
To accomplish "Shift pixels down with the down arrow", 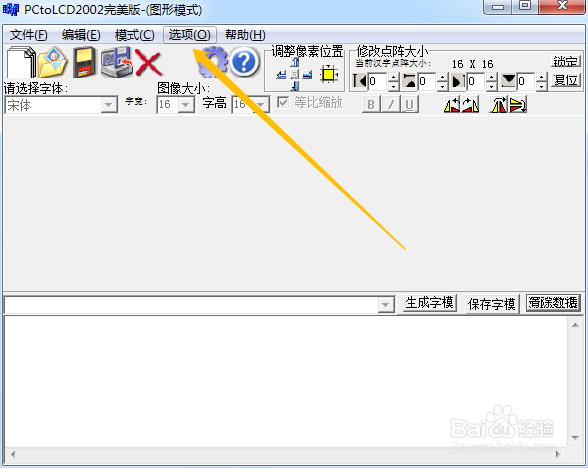I will (x=295, y=86).
